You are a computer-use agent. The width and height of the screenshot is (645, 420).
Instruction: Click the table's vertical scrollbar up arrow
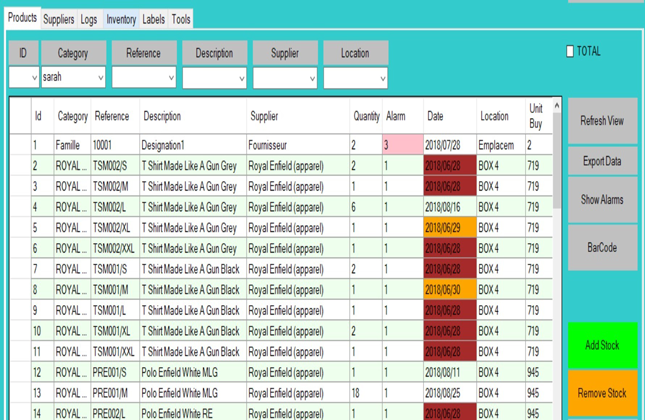coord(557,106)
